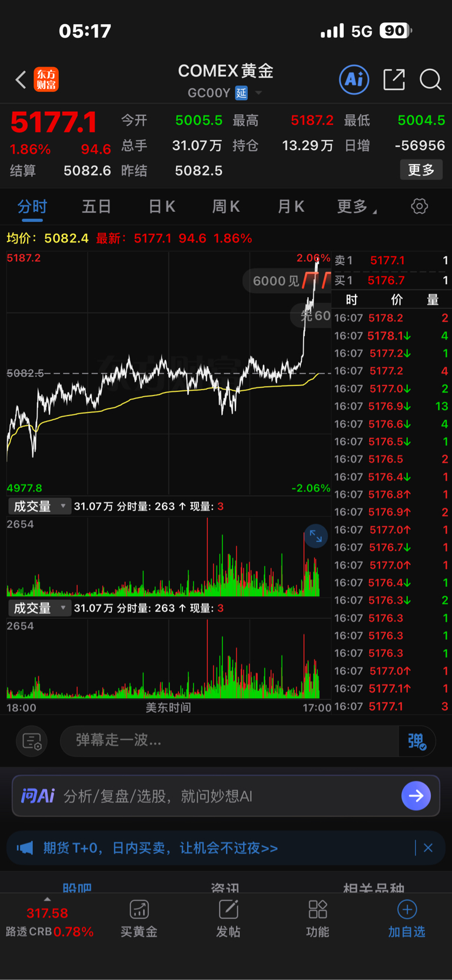Toggle the 弹 danmaku switch
Image resolution: width=452 pixels, height=980 pixels.
point(417,740)
